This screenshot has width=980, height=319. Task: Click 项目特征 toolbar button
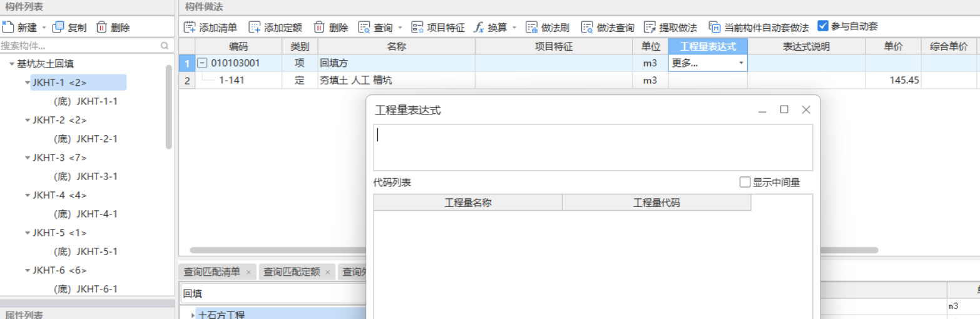pyautogui.click(x=438, y=28)
